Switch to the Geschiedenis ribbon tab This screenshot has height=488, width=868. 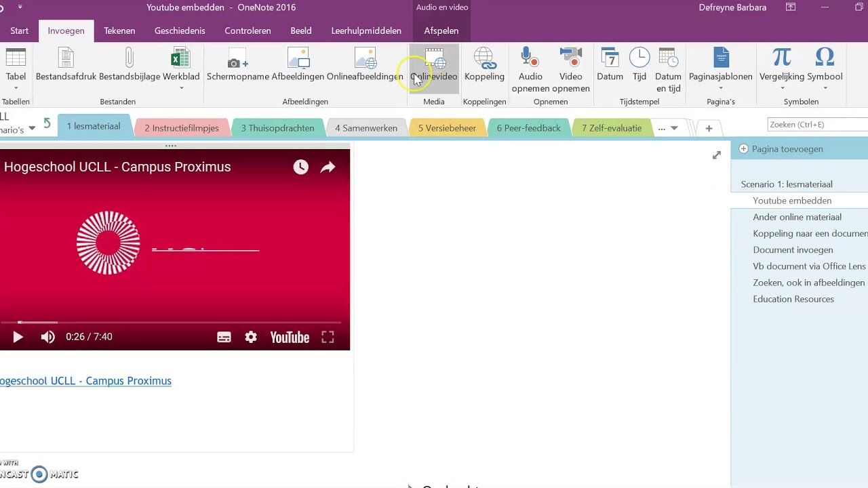[x=180, y=30]
